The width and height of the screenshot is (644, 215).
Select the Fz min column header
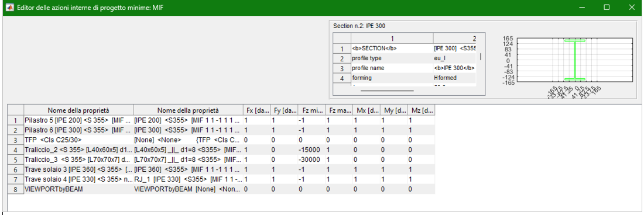tap(311, 110)
